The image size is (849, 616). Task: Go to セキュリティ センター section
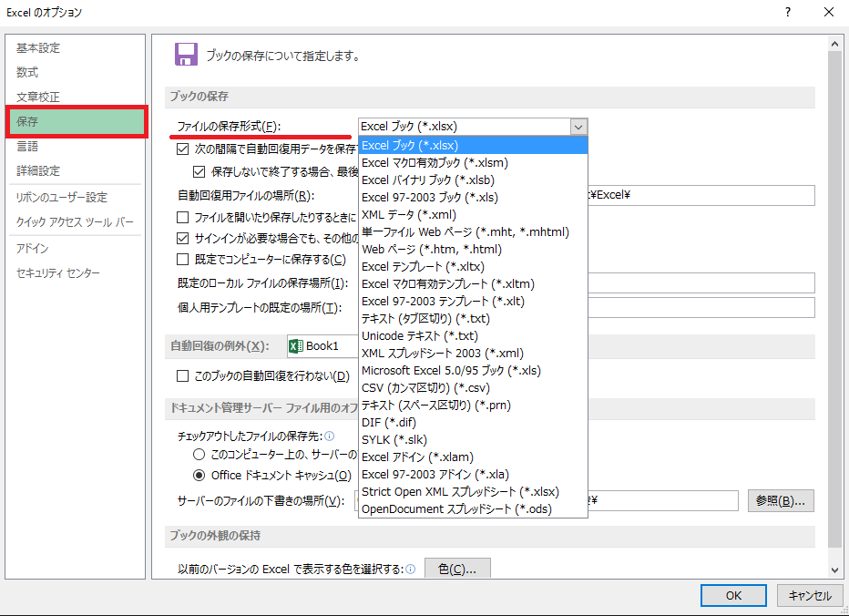coord(58,273)
